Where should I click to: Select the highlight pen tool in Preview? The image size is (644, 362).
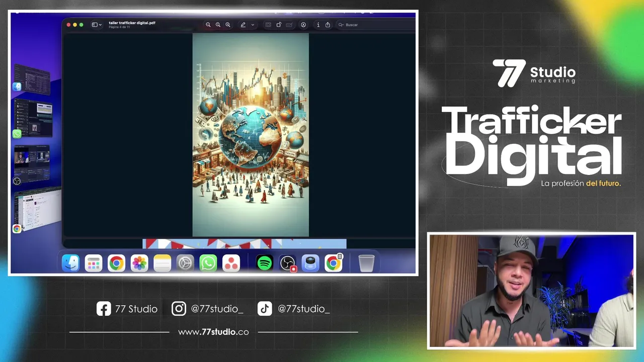(243, 25)
